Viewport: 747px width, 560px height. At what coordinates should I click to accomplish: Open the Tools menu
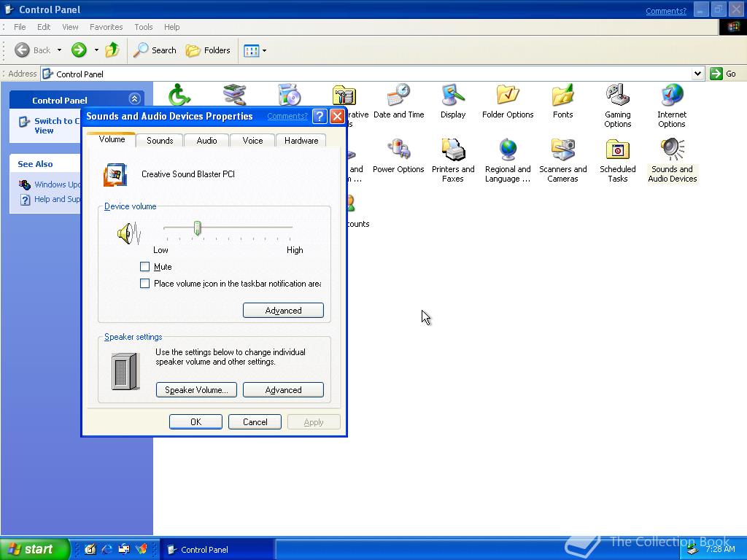pos(144,27)
